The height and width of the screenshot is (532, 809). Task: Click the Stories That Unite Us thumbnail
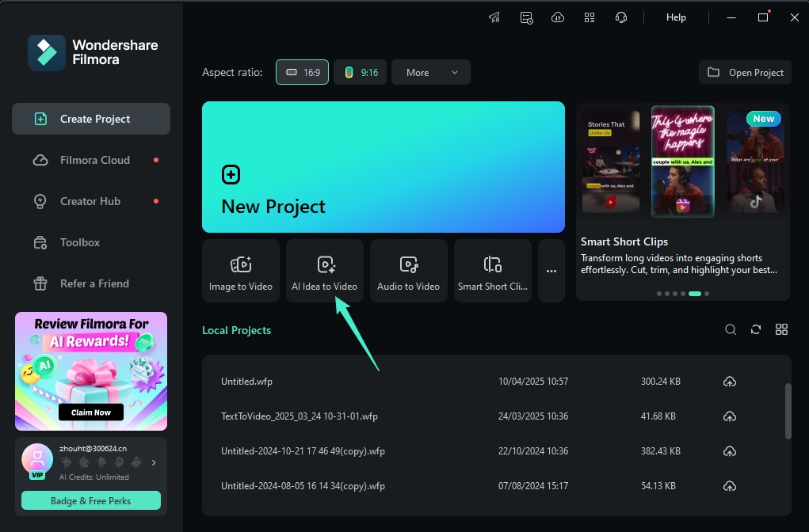click(x=611, y=161)
